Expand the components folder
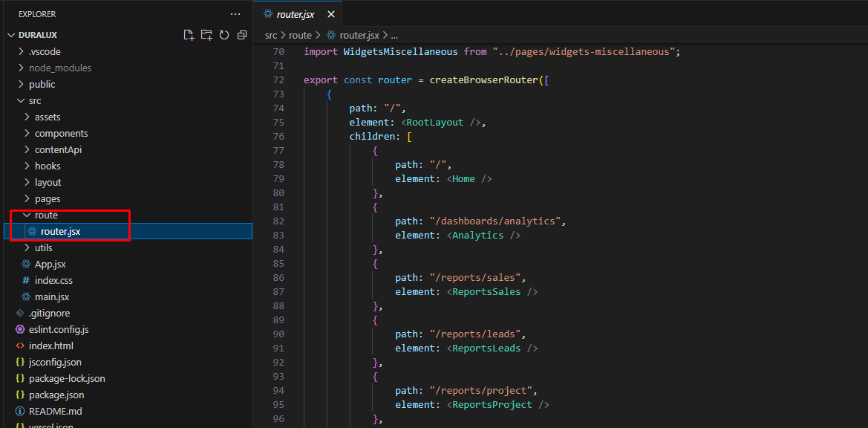 click(x=27, y=134)
